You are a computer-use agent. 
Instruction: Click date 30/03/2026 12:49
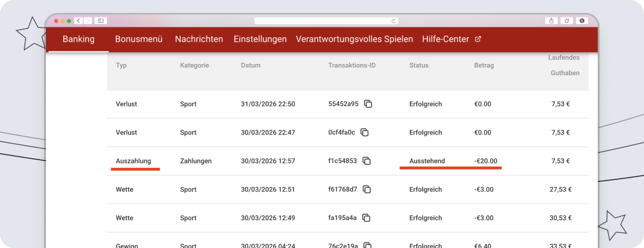coord(268,218)
